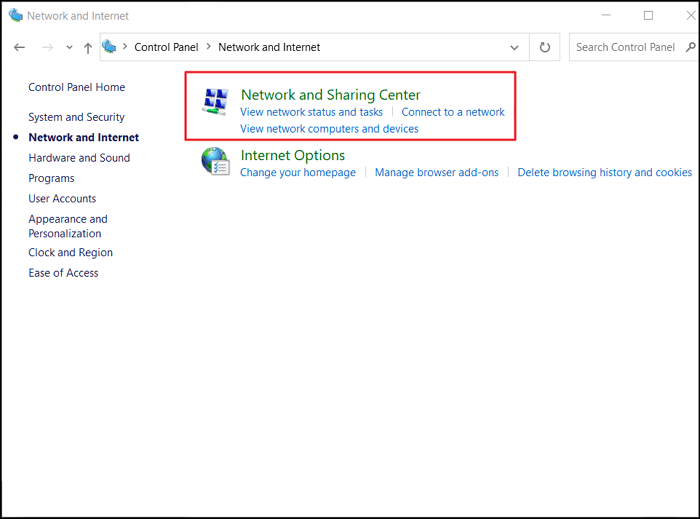Image resolution: width=700 pixels, height=519 pixels.
Task: Click Connect to a network
Action: click(x=453, y=112)
